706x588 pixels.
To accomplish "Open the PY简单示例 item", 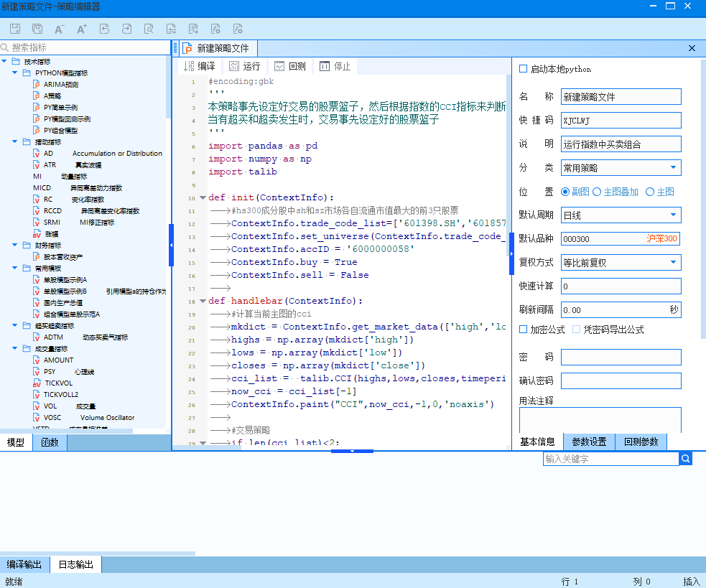I will pos(55,107).
